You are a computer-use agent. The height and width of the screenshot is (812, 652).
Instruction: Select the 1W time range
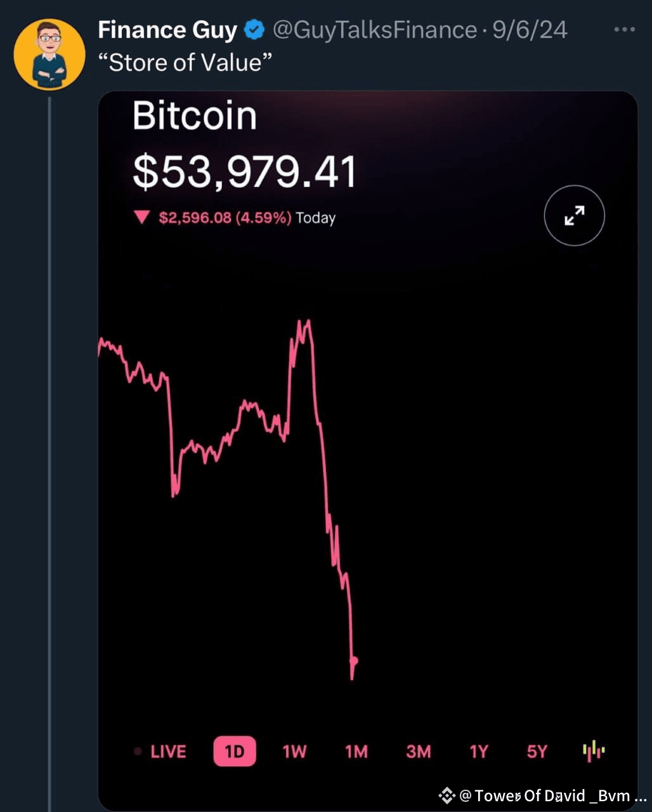tap(294, 752)
